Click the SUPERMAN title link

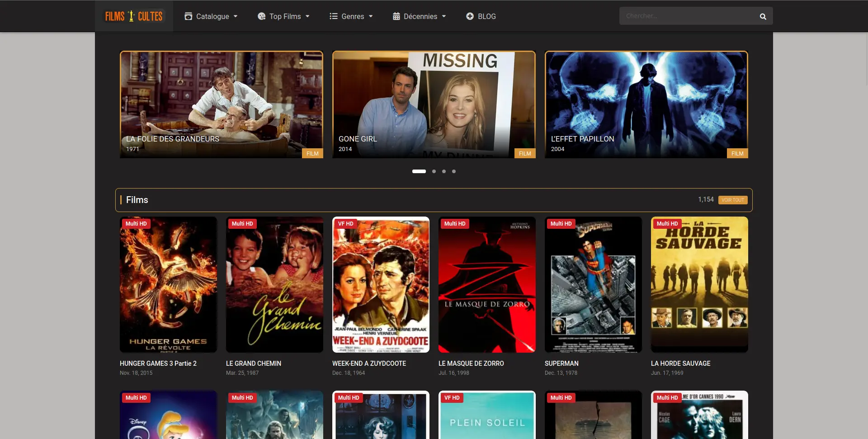point(561,363)
